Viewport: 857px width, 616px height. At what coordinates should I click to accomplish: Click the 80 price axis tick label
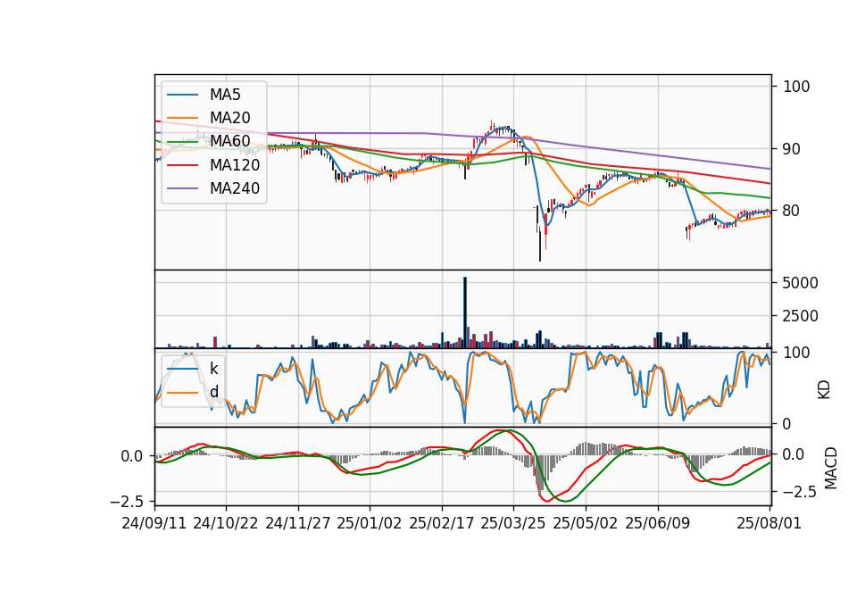coord(792,211)
